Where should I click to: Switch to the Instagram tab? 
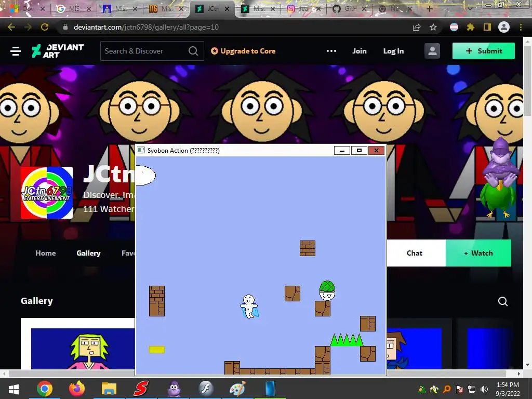[304, 9]
